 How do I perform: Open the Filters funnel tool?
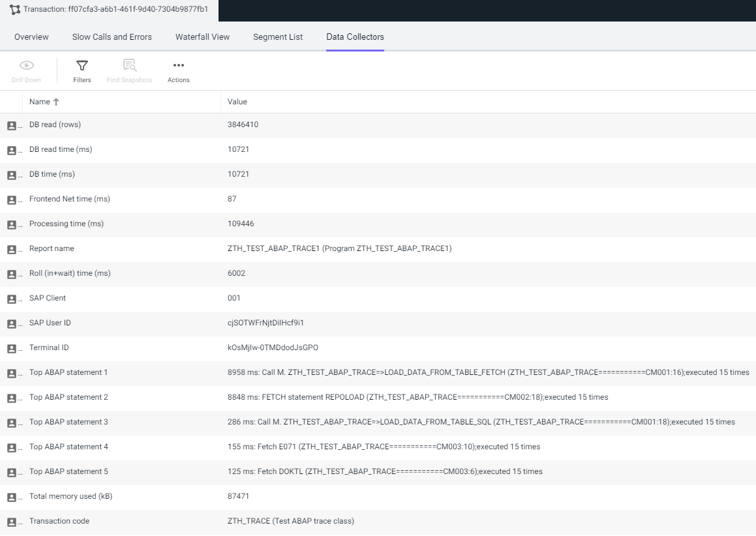[82, 65]
